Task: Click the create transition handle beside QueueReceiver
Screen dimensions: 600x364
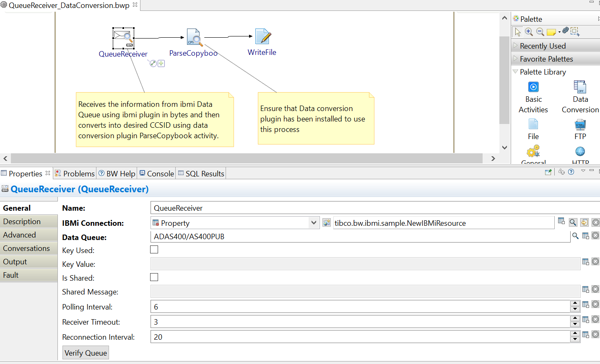Action: tap(153, 63)
